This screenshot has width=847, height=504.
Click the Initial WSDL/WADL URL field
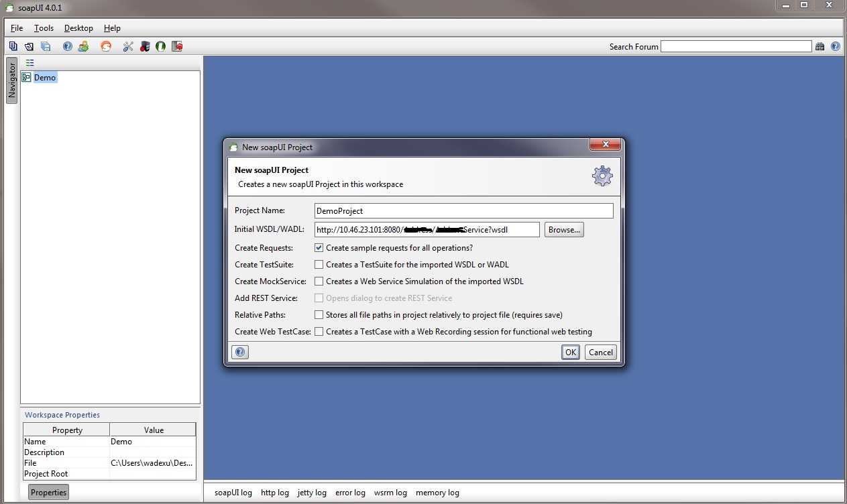point(427,230)
